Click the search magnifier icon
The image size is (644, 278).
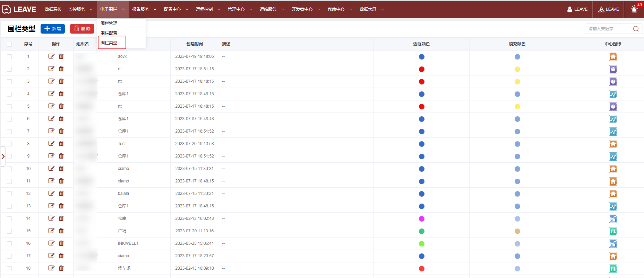[x=636, y=29]
